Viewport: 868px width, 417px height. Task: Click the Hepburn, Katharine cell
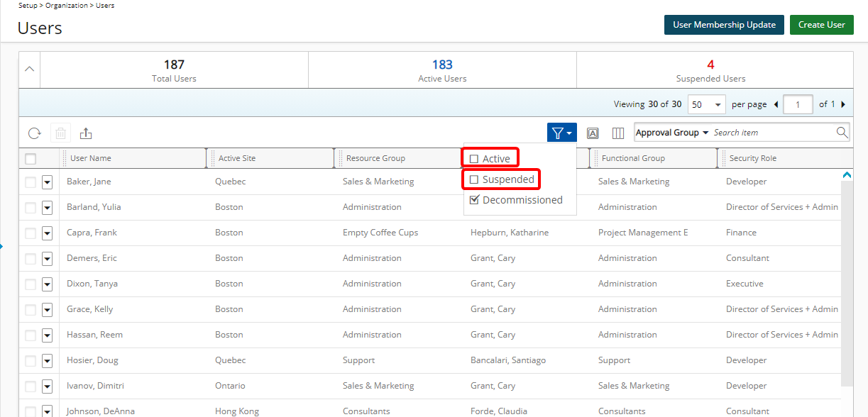tap(510, 233)
